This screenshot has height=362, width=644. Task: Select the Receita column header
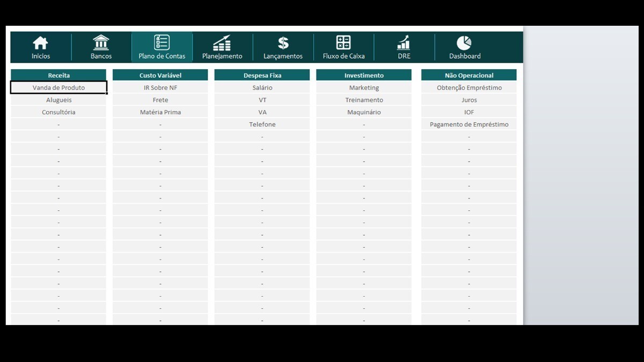(58, 76)
